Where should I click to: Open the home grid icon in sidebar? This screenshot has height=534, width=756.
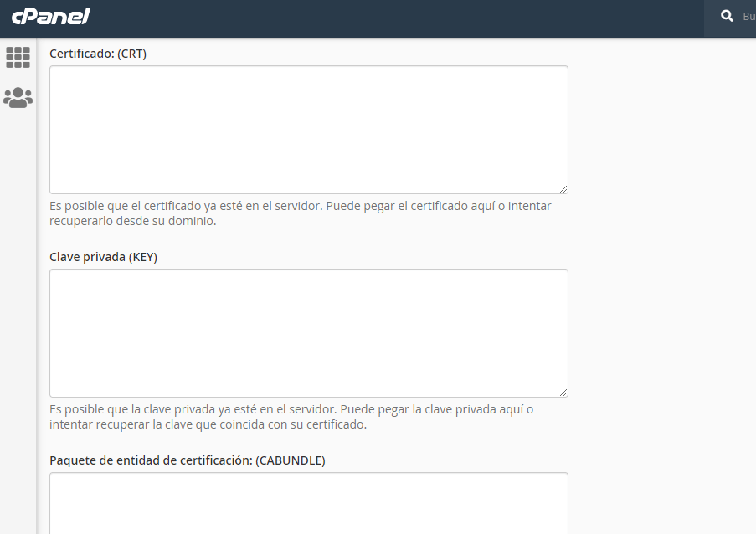18,58
